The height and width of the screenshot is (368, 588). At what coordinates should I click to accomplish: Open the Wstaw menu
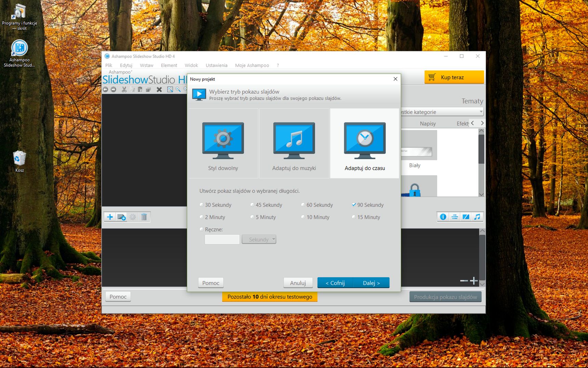[147, 65]
